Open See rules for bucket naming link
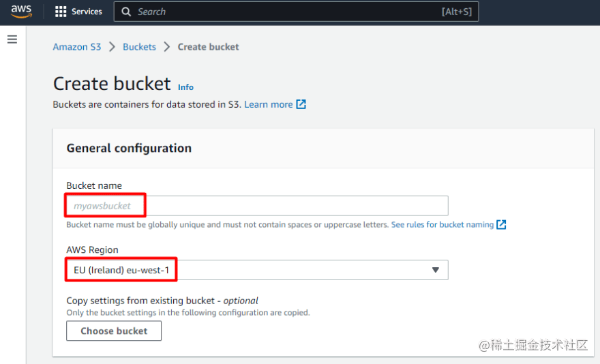Viewport: 600px width, 364px height. pyautogui.click(x=442, y=224)
